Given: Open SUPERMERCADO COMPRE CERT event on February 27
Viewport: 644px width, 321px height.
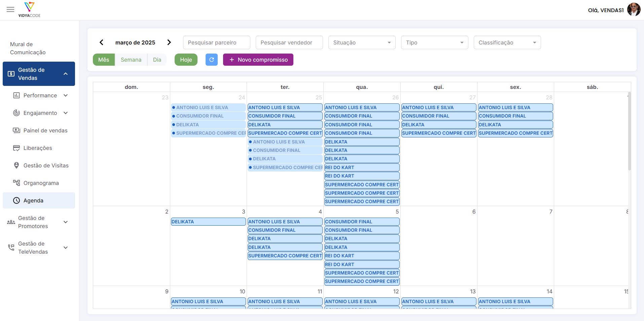Looking at the screenshot, I should coord(439,133).
